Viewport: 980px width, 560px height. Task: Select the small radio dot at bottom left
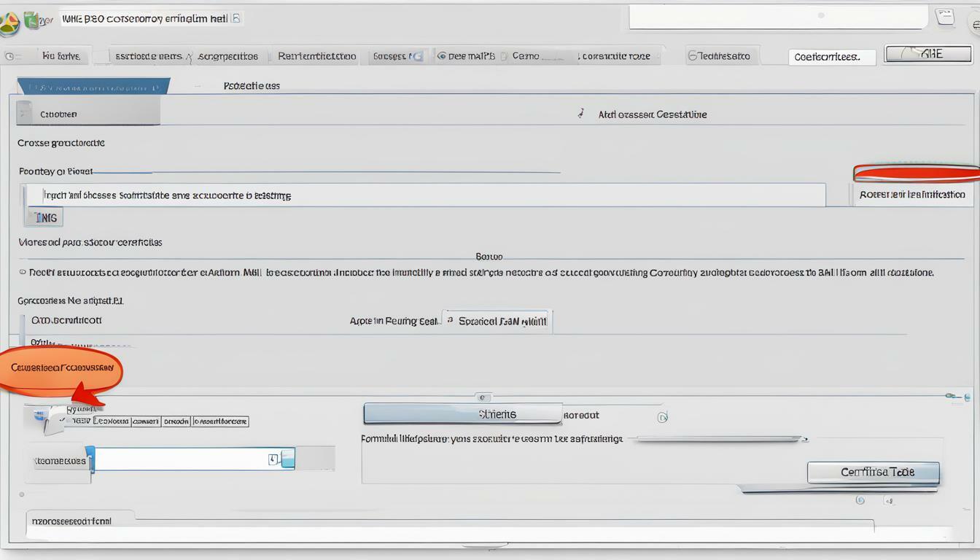point(22,495)
